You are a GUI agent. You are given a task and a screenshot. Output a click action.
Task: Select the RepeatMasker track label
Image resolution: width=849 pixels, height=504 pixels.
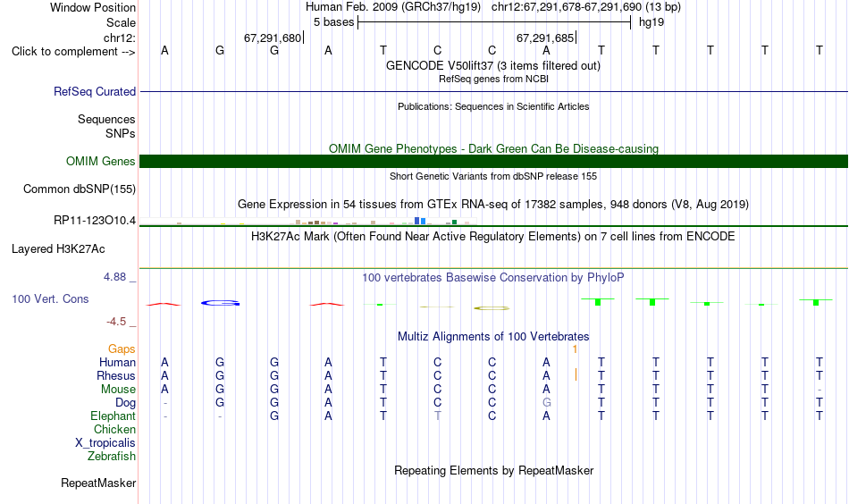pos(98,483)
